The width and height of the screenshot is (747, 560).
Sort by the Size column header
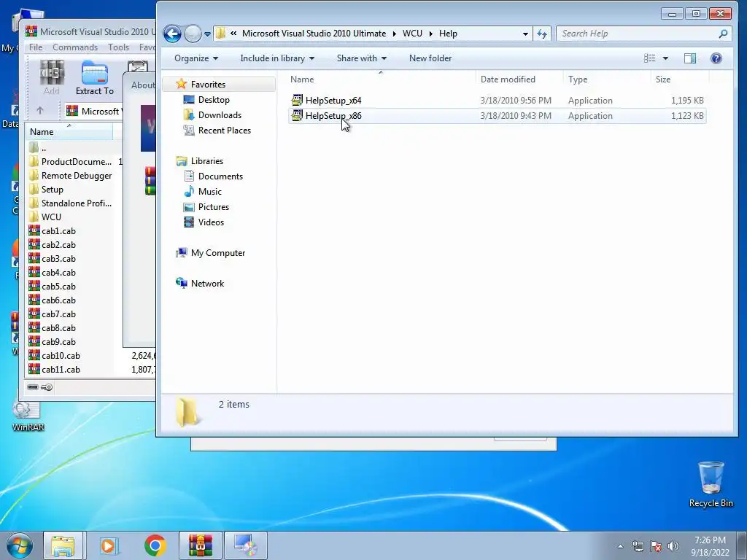[679, 79]
